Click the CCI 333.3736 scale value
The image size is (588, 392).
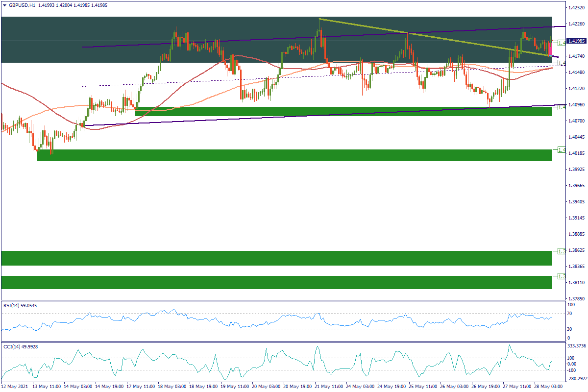click(x=576, y=346)
